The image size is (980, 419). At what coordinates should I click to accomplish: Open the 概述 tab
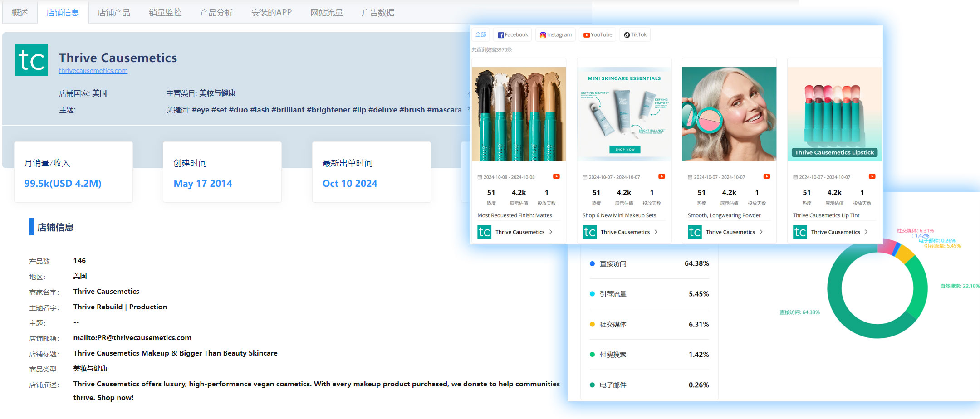tap(20, 13)
